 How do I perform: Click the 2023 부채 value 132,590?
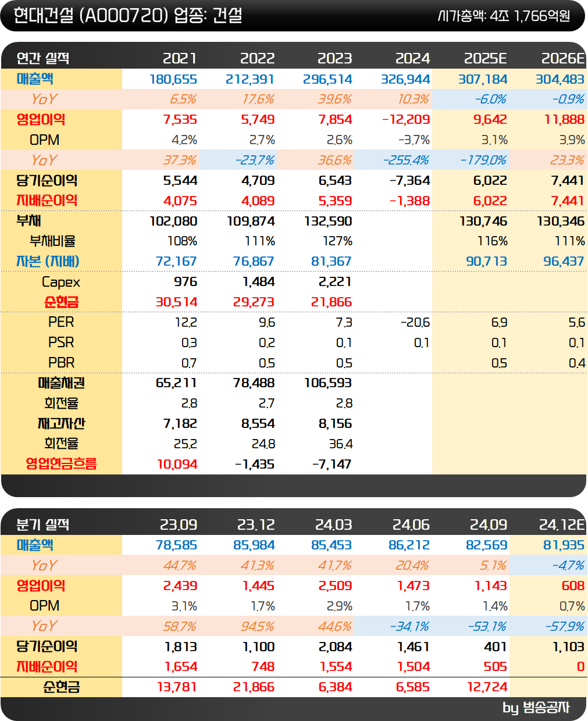point(328,222)
